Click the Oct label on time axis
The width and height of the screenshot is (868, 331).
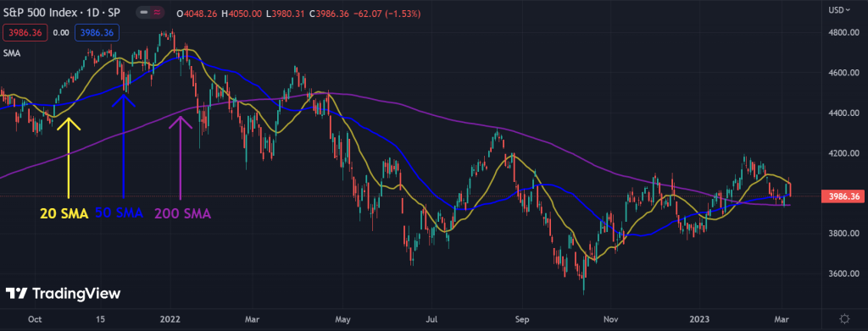click(35, 319)
